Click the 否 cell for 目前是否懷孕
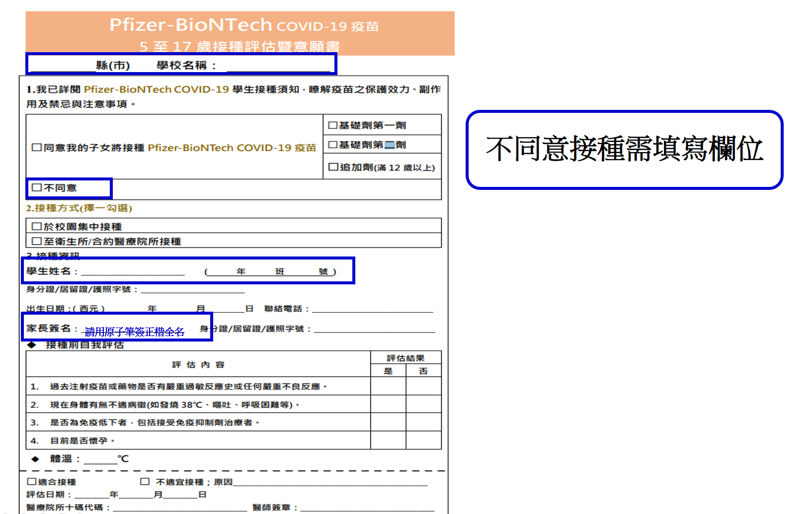The width and height of the screenshot is (812, 514). pos(423,440)
